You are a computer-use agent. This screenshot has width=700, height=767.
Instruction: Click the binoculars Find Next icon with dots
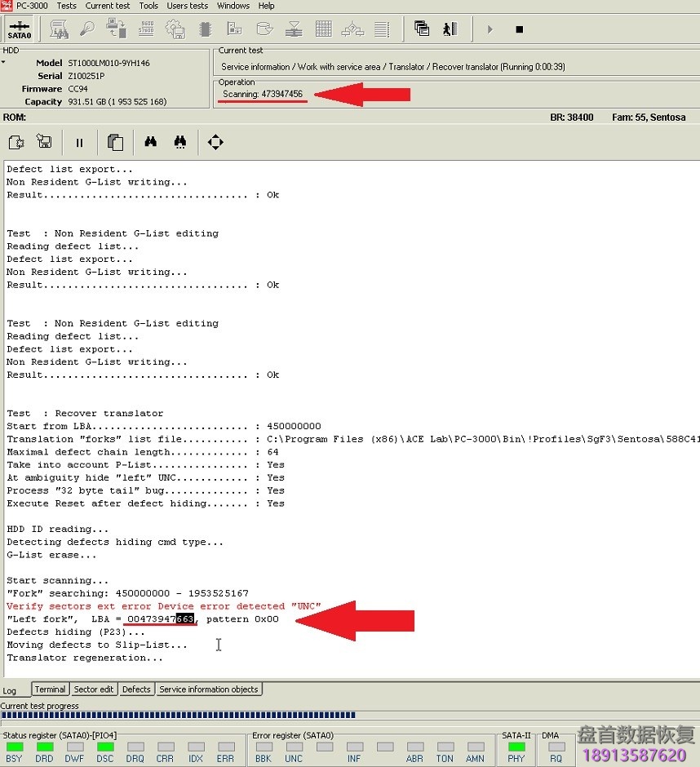pyautogui.click(x=180, y=143)
